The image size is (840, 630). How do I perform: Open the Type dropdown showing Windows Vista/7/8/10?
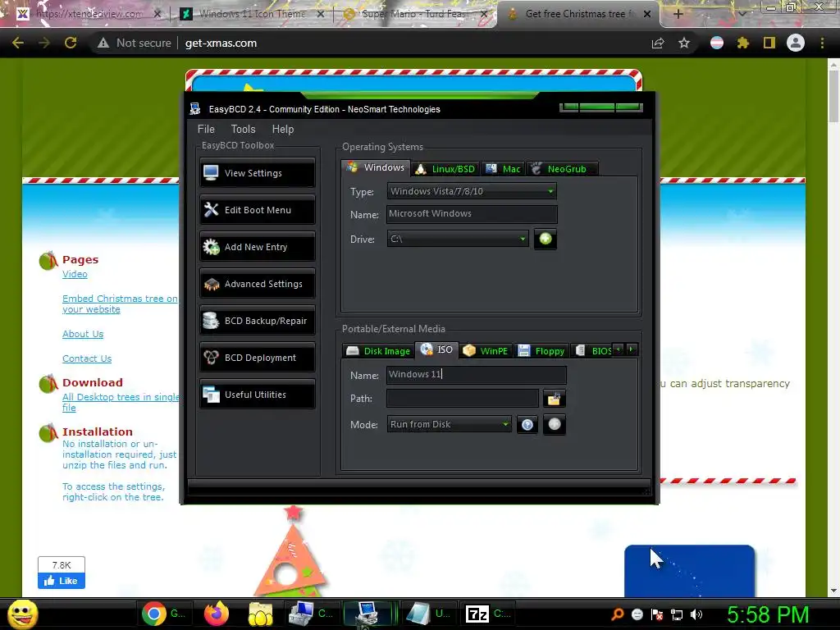coord(472,191)
